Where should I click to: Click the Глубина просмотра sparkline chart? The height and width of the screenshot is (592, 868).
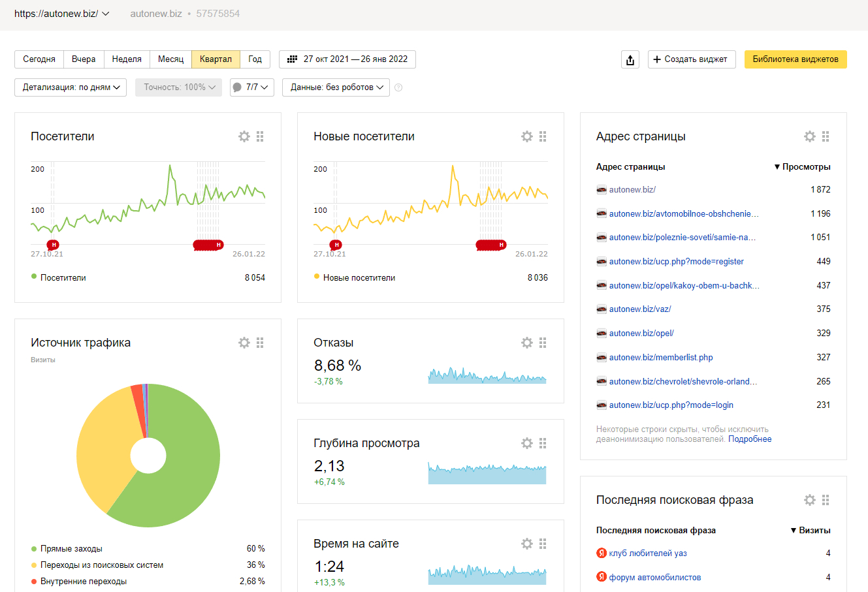[487, 474]
